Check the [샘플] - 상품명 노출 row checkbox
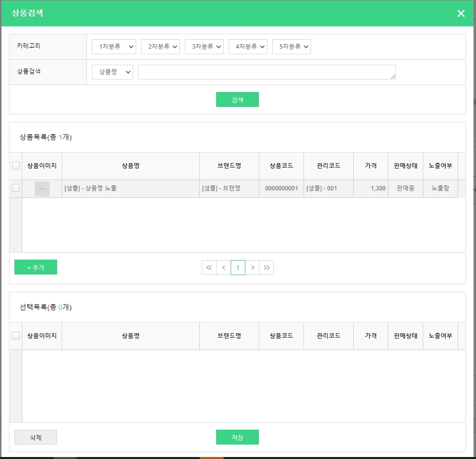 16,188
